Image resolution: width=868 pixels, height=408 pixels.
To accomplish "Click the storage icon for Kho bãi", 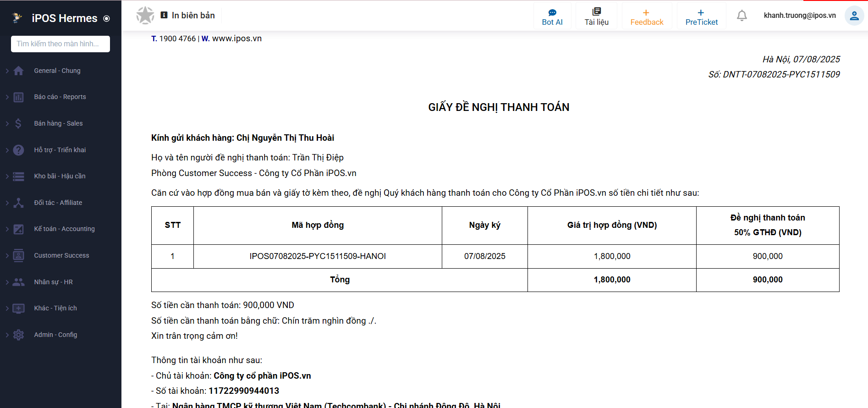I will coord(18,176).
